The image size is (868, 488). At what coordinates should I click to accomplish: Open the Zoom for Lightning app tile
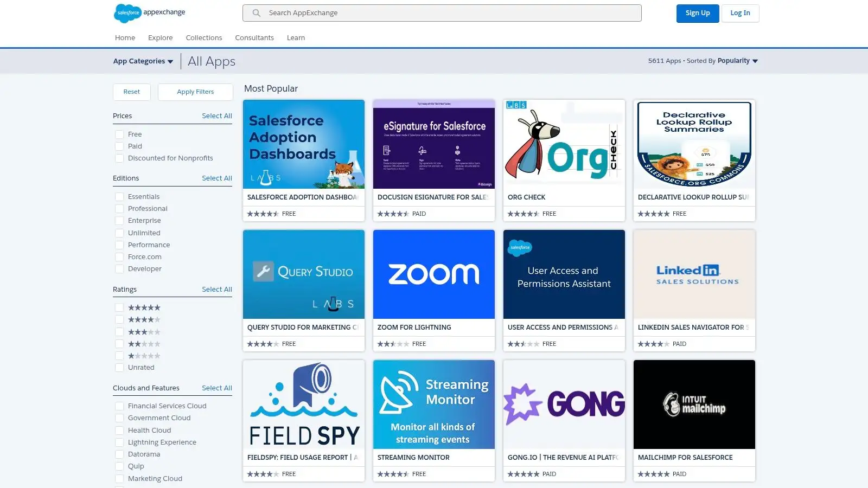pyautogui.click(x=433, y=274)
